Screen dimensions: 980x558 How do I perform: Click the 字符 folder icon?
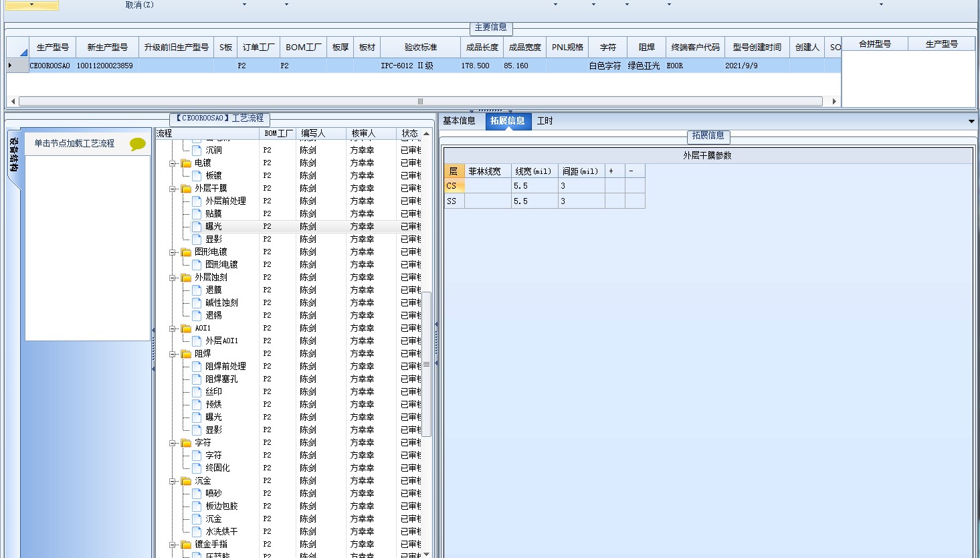(x=187, y=443)
